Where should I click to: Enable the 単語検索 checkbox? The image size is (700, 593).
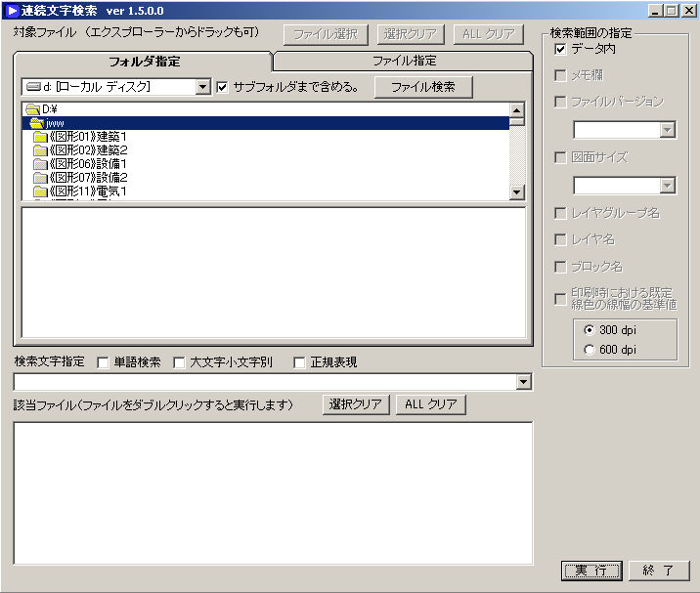104,362
